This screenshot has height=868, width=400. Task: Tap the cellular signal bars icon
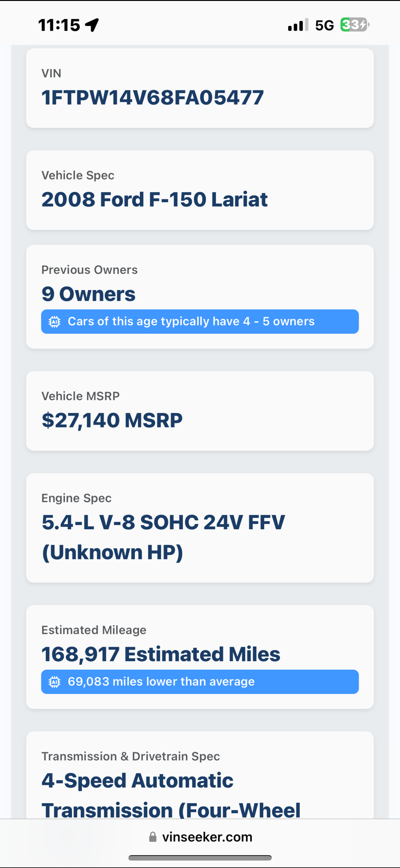coord(298,25)
